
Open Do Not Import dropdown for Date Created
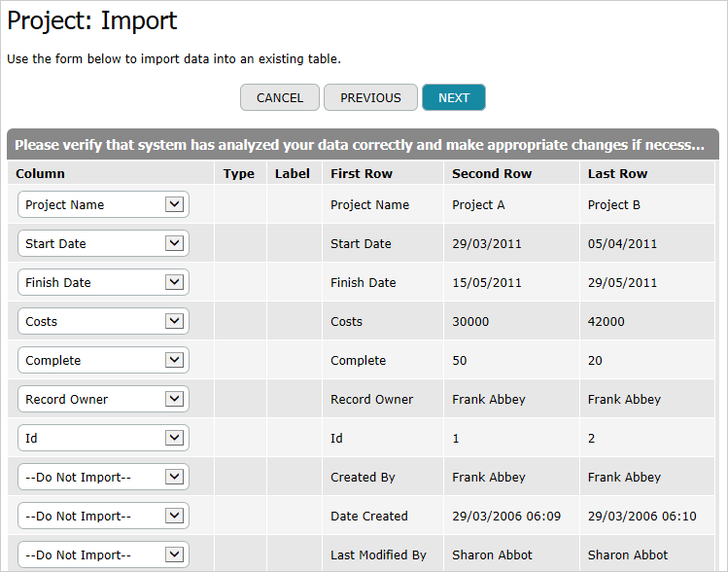[103, 516]
